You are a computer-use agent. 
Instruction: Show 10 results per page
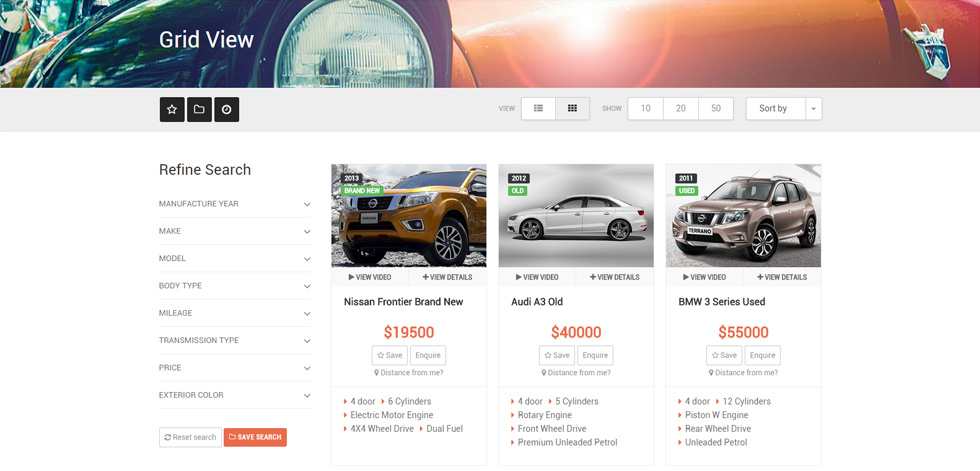tap(646, 109)
